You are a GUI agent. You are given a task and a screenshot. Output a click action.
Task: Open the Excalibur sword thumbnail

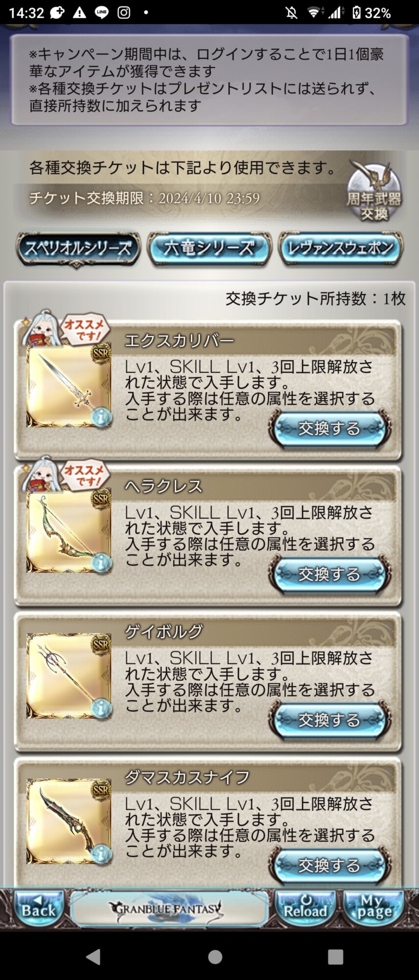pyautogui.click(x=69, y=385)
